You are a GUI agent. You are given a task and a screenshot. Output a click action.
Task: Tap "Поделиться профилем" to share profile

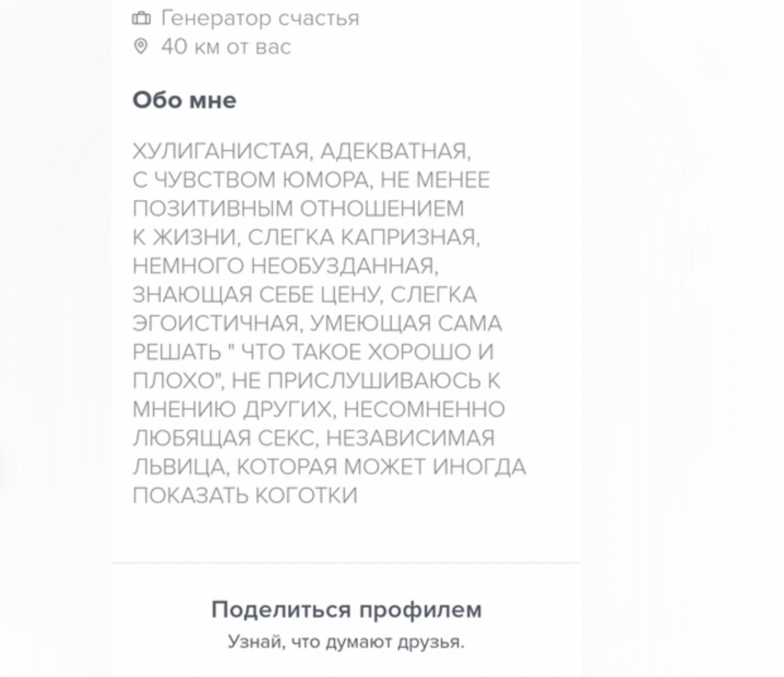pyautogui.click(x=347, y=610)
